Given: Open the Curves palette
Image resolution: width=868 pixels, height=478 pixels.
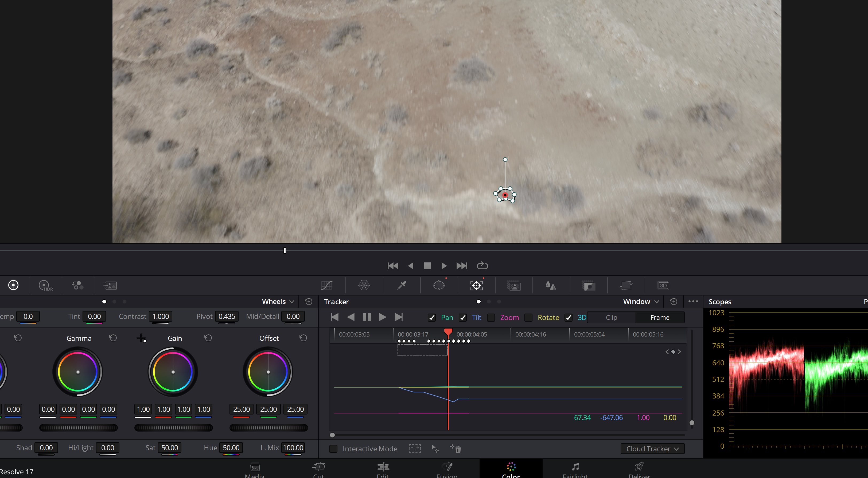Looking at the screenshot, I should [x=326, y=286].
